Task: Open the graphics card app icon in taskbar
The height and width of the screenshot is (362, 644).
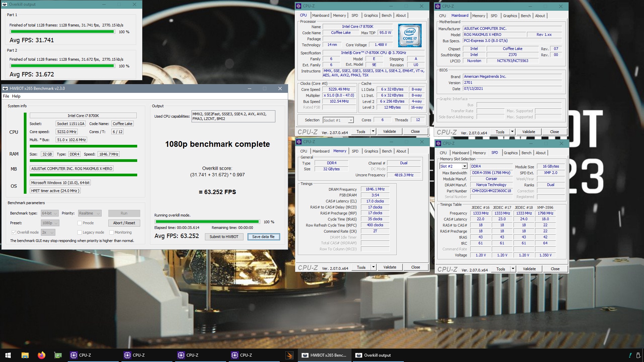Action: pos(58,355)
